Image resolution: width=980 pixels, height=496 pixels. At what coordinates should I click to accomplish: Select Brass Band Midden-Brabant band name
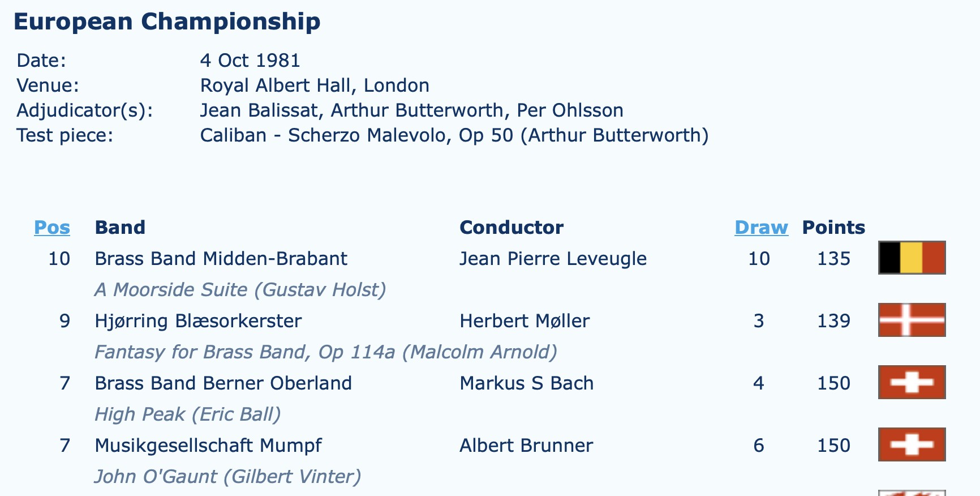click(221, 259)
